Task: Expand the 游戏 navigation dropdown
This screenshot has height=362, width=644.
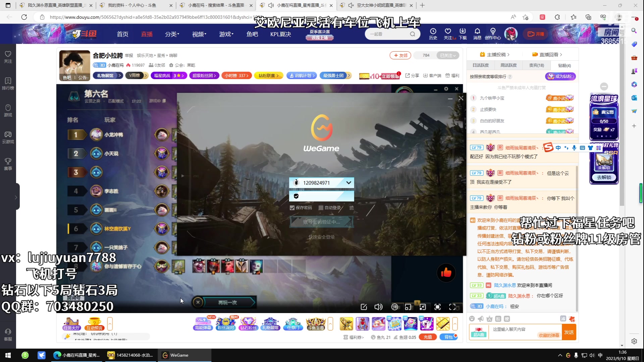Action: point(226,34)
